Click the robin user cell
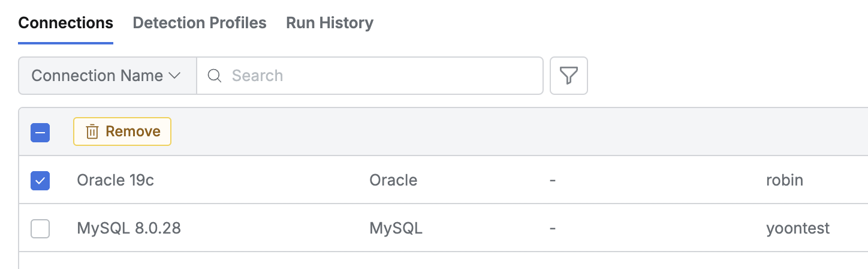Screen dimensions: 868x269 [x=784, y=180]
